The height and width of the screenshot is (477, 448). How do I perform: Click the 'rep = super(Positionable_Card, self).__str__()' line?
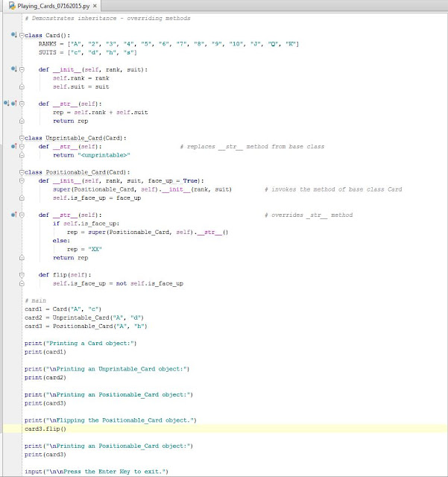pos(148,232)
